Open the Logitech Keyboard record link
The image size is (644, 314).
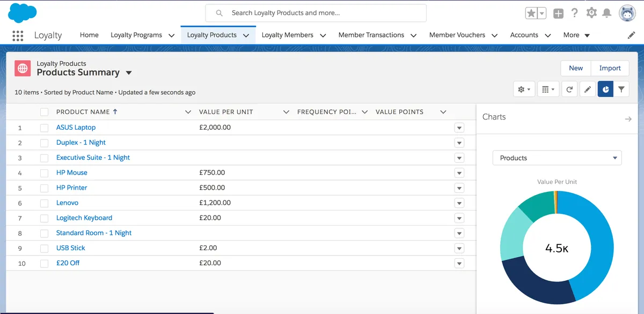pyautogui.click(x=84, y=218)
